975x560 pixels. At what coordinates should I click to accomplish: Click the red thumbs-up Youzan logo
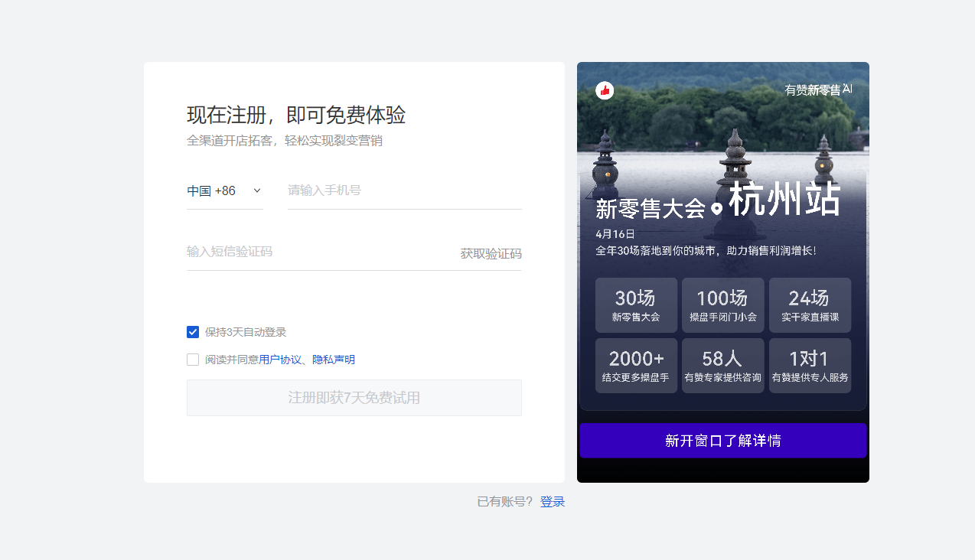click(x=605, y=90)
